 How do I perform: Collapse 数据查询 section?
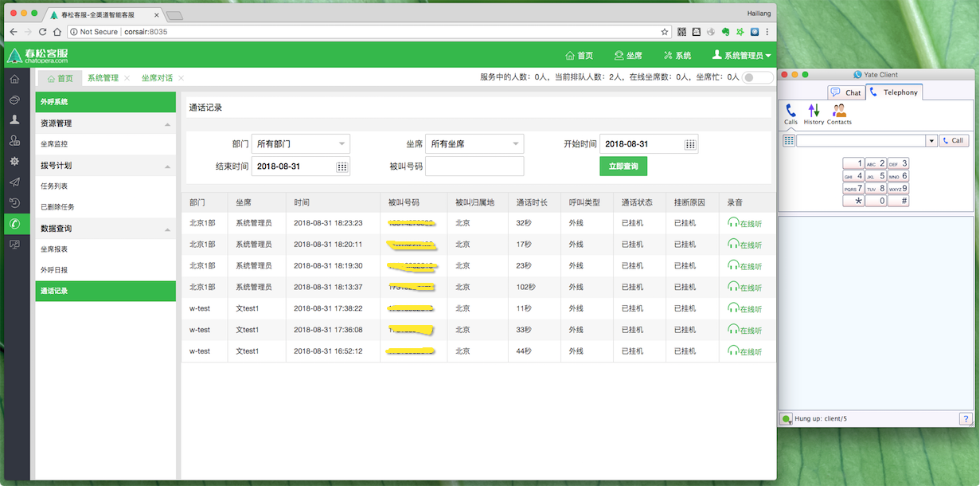point(167,229)
